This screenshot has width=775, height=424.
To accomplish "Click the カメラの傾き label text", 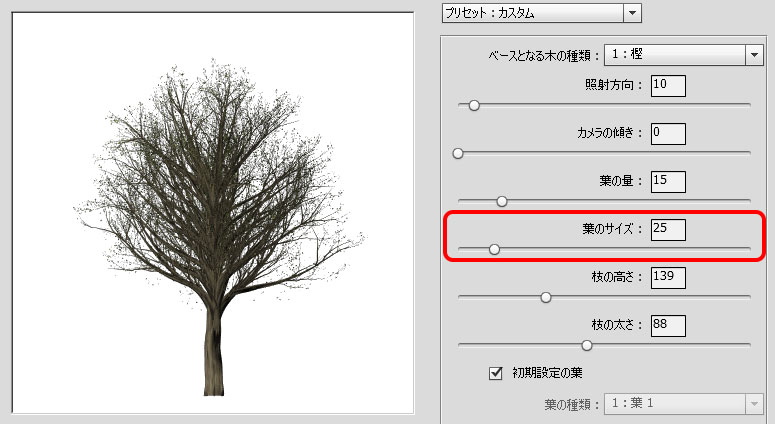I will pyautogui.click(x=610, y=133).
